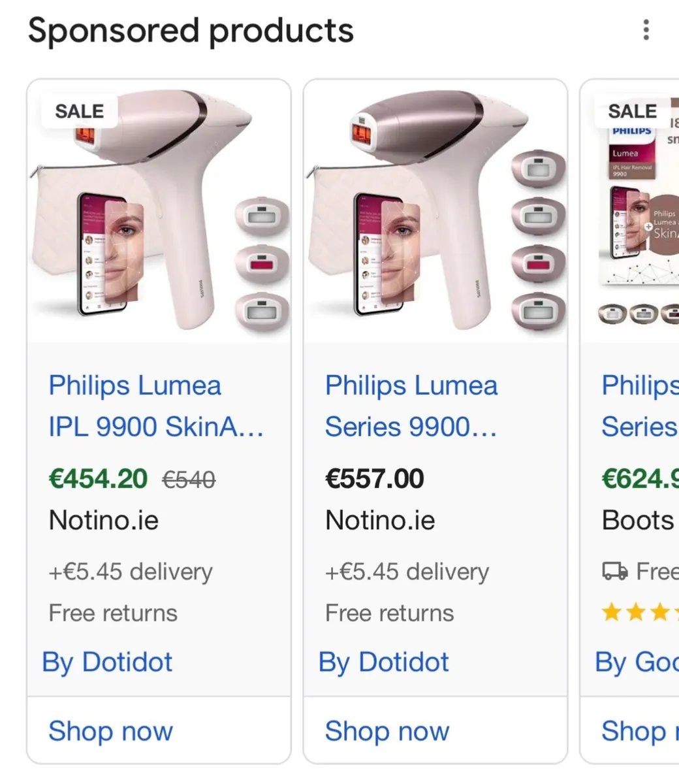This screenshot has width=679, height=784.
Task: Click the Sponsored products heading
Action: point(191,30)
